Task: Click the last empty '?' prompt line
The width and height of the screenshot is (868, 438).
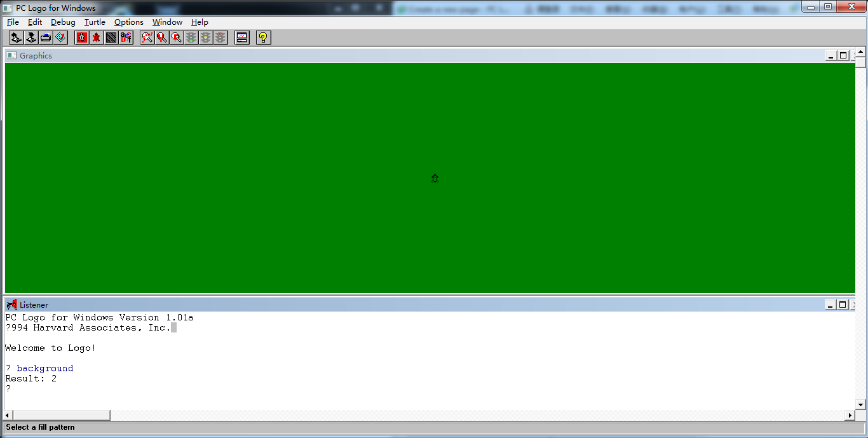Action: coord(8,388)
